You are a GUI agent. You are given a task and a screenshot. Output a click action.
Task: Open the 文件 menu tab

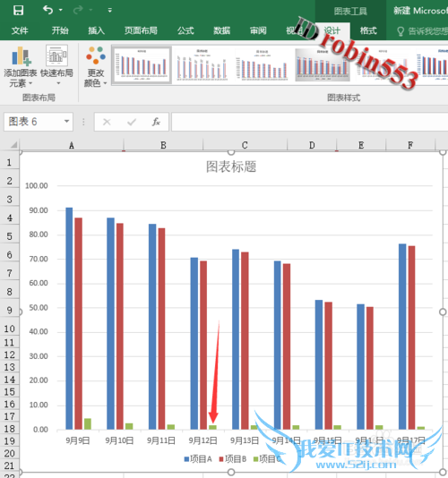click(20, 30)
